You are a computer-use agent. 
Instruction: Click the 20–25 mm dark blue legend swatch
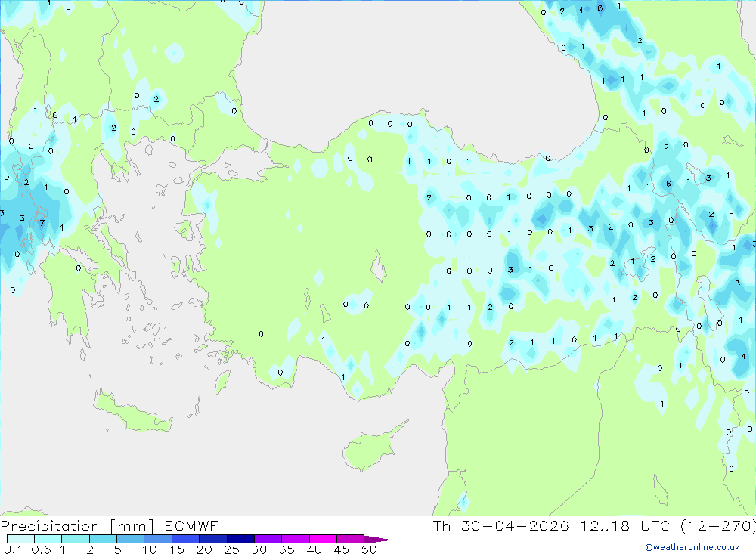tap(213, 539)
